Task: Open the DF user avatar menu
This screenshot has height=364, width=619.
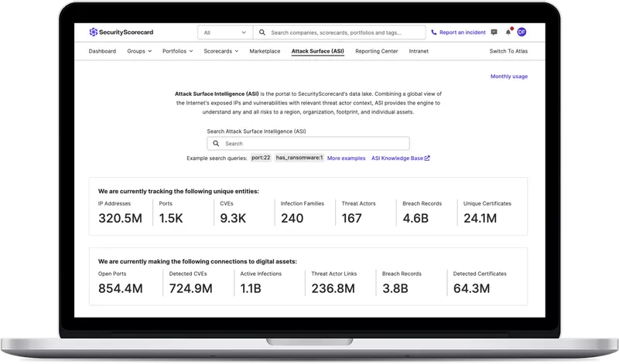Action: pyautogui.click(x=522, y=32)
